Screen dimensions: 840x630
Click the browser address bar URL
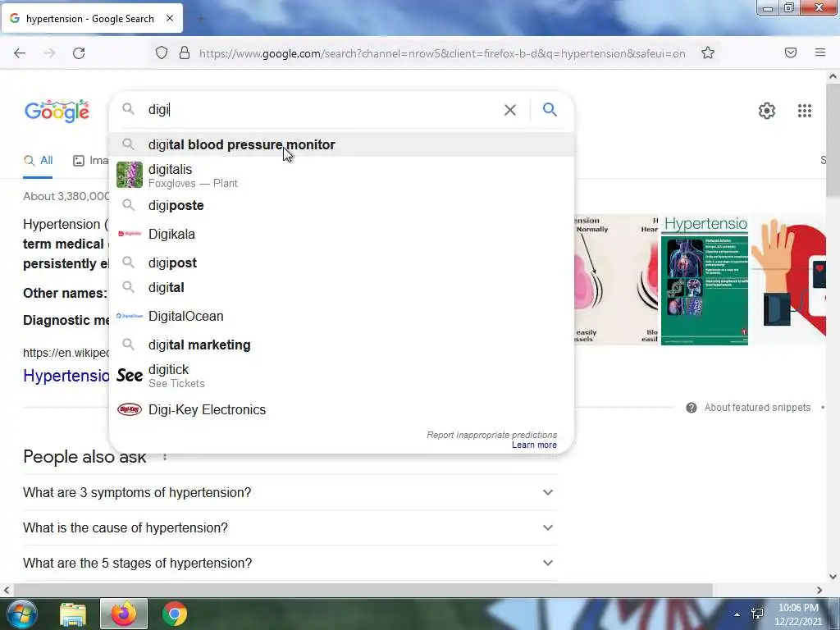[x=442, y=53]
